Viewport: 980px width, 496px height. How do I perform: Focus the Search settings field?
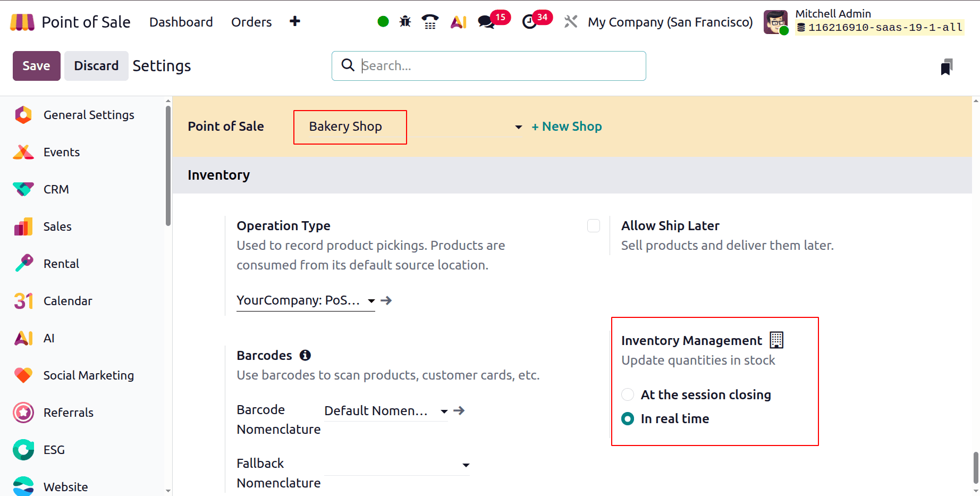click(x=489, y=66)
